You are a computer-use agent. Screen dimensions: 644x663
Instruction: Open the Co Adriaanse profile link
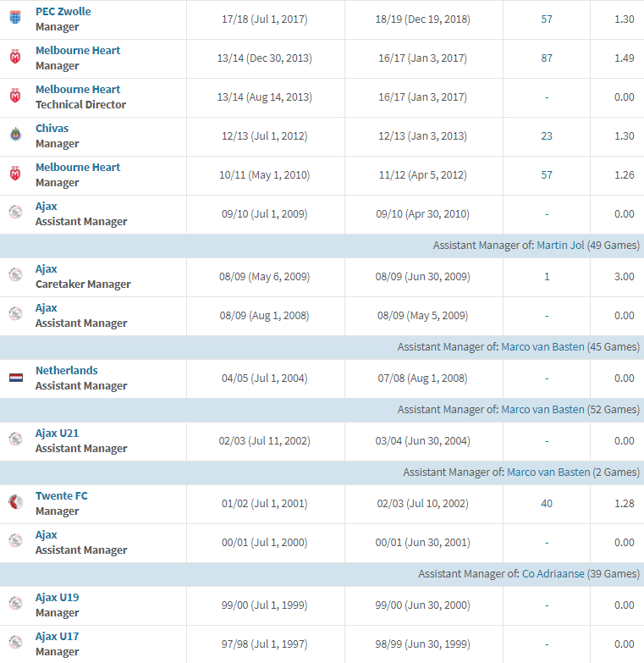pos(553,574)
